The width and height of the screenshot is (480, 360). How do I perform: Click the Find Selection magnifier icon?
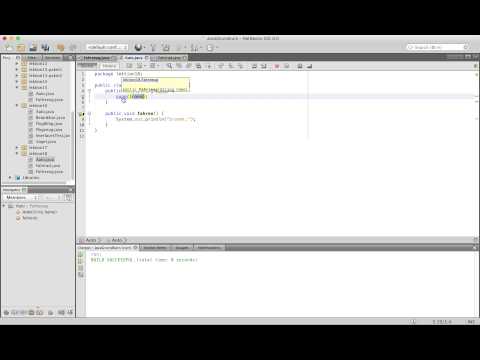pos(169,66)
